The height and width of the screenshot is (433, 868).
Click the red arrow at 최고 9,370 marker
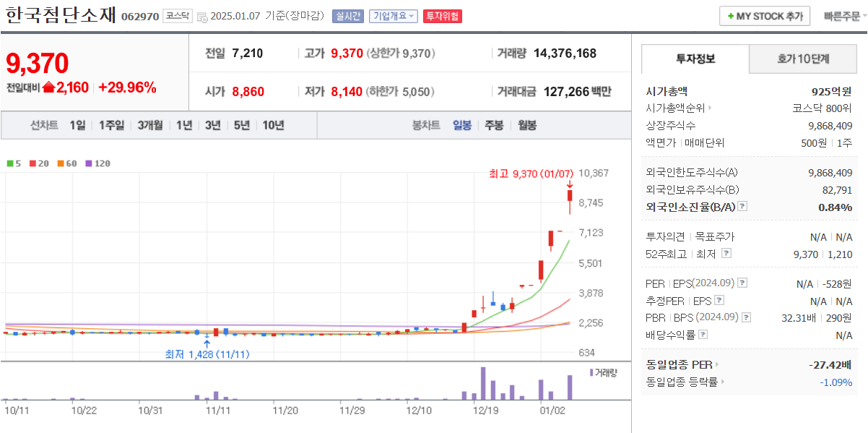pyautogui.click(x=570, y=183)
